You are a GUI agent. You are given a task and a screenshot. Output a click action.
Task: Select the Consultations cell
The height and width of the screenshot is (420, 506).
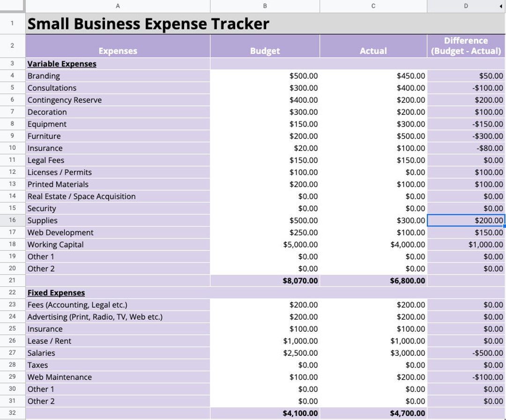[x=118, y=88]
